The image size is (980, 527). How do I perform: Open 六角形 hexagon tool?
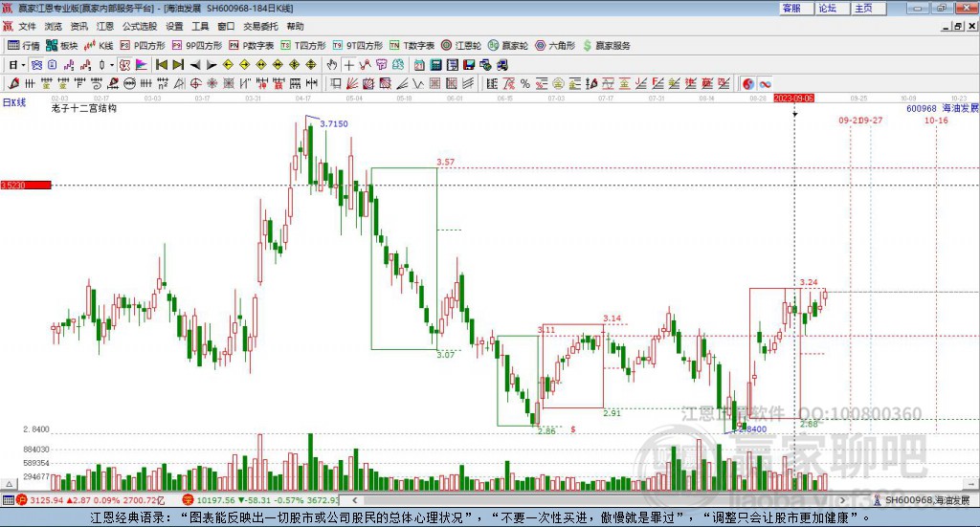point(555,46)
